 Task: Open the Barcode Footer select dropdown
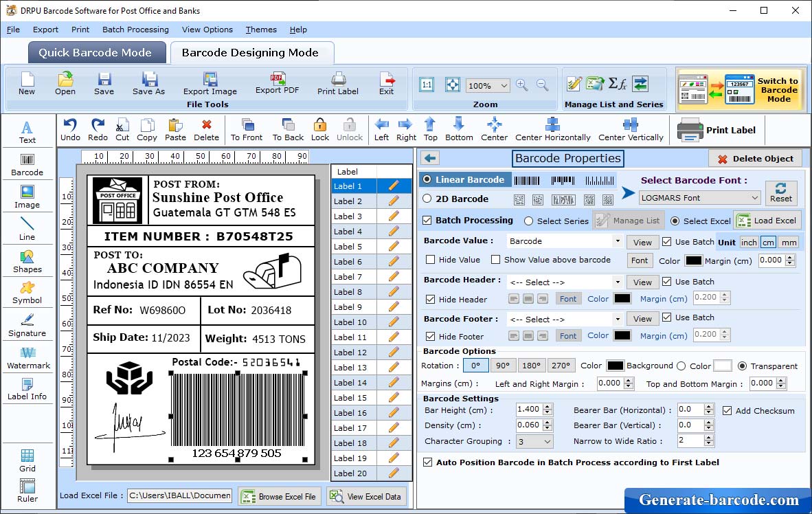618,319
